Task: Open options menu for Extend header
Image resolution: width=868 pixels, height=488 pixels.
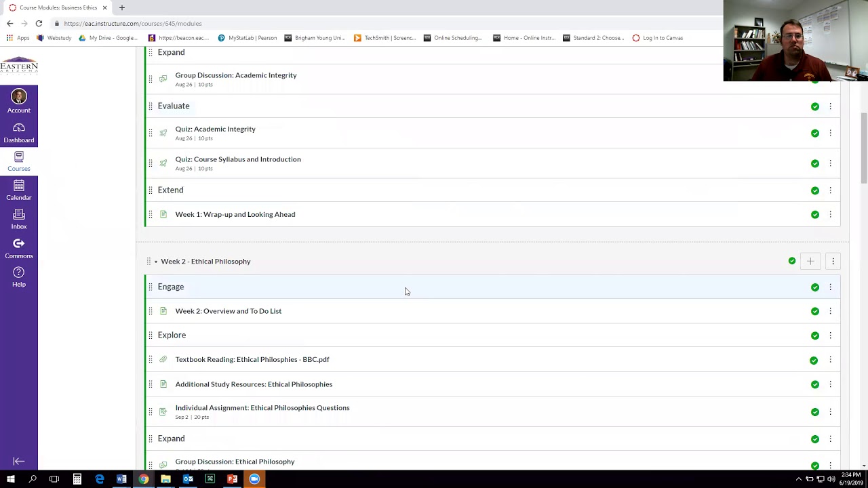Action: pos(830,190)
